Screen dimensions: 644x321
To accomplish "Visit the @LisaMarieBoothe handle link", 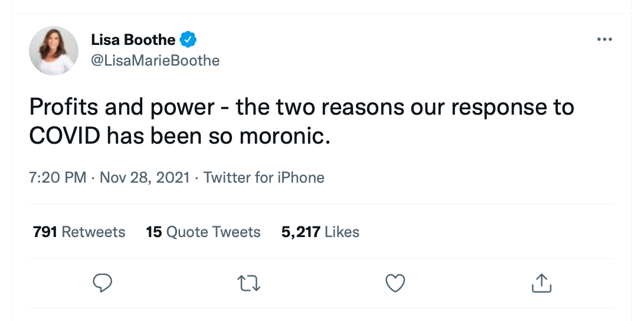I will tap(155, 60).
